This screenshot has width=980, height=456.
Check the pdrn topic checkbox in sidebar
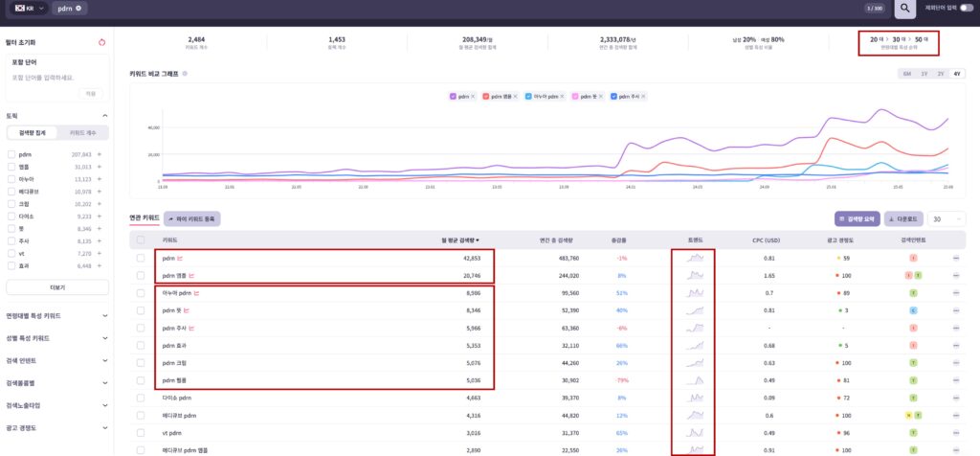(11, 154)
